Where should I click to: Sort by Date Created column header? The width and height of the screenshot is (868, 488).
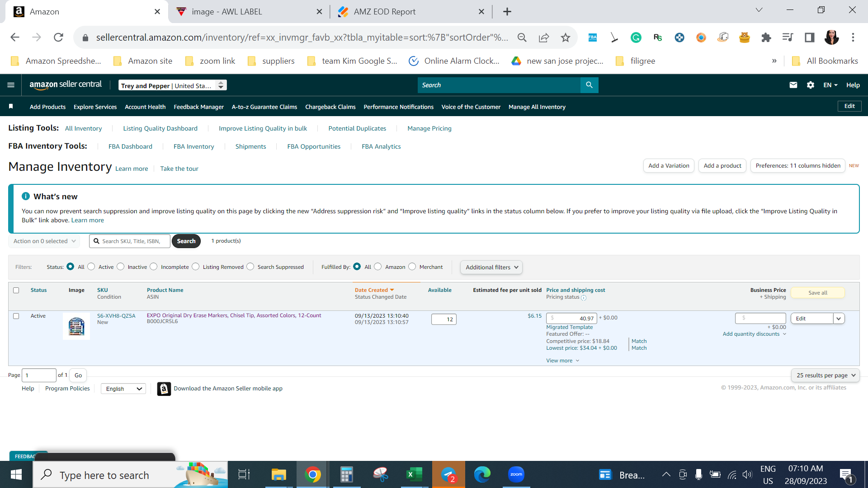(x=374, y=290)
